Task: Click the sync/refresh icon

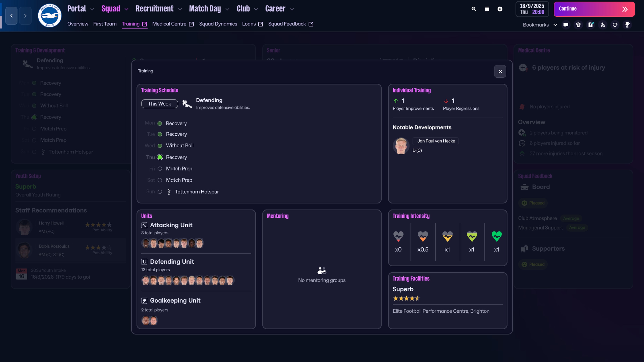Action: [x=615, y=25]
